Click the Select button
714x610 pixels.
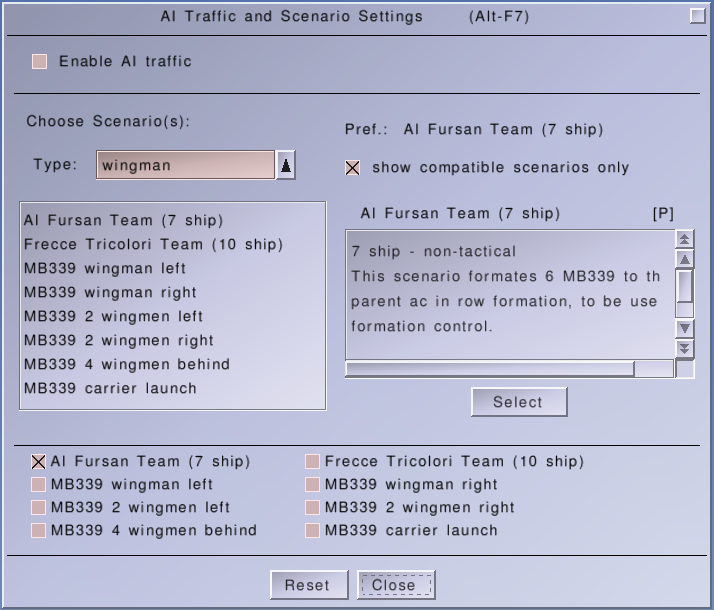tap(519, 402)
